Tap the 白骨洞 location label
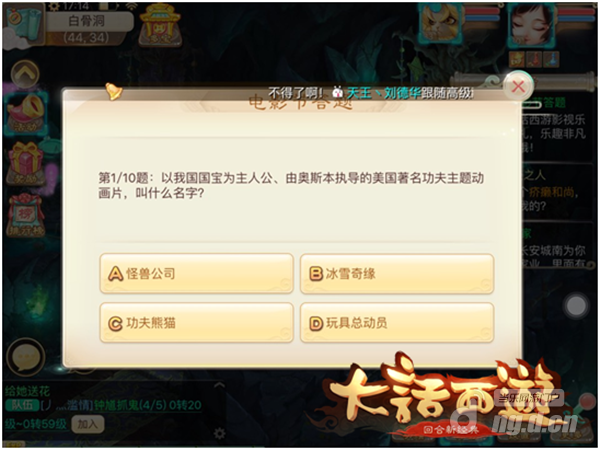This screenshot has width=600, height=450. 86,21
